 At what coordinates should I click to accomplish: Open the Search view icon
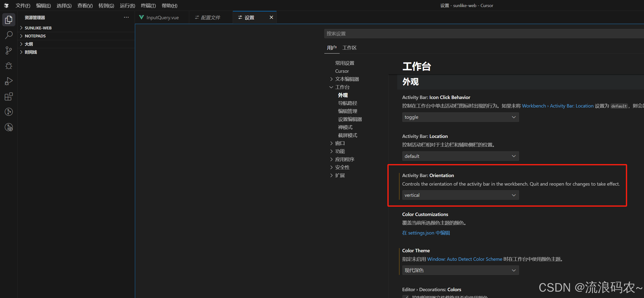tap(9, 35)
